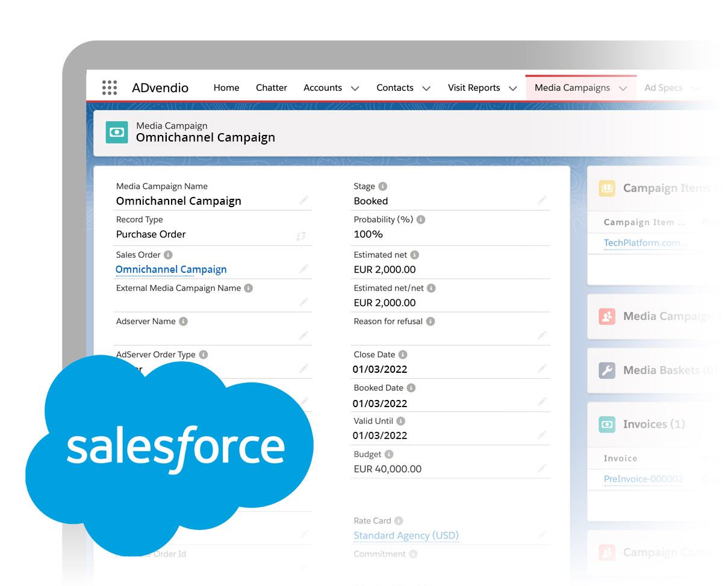Open the Contacts tab
728x586 pixels.
[x=395, y=88]
